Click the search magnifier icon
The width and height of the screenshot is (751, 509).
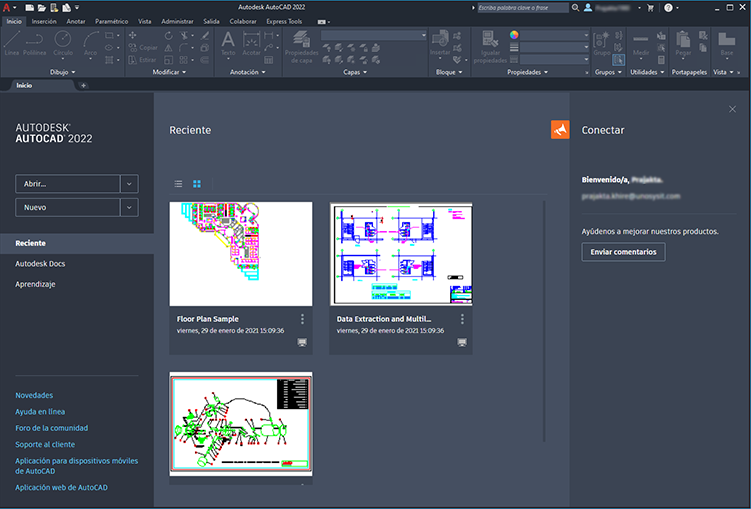(575, 8)
